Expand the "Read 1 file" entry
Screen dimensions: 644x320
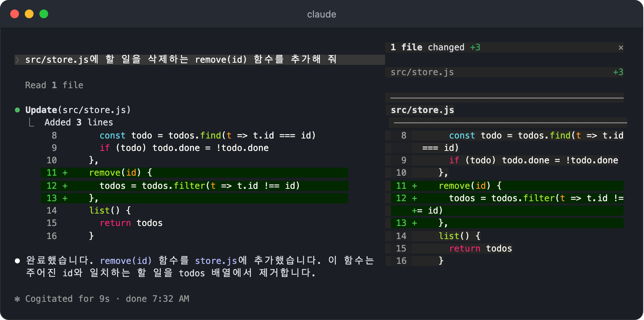click(x=54, y=85)
